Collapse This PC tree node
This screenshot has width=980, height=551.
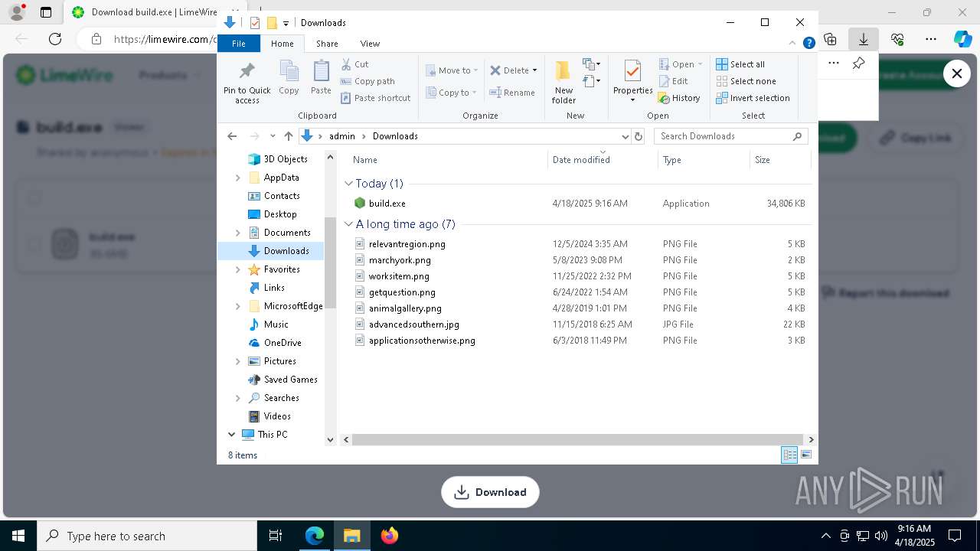point(231,435)
